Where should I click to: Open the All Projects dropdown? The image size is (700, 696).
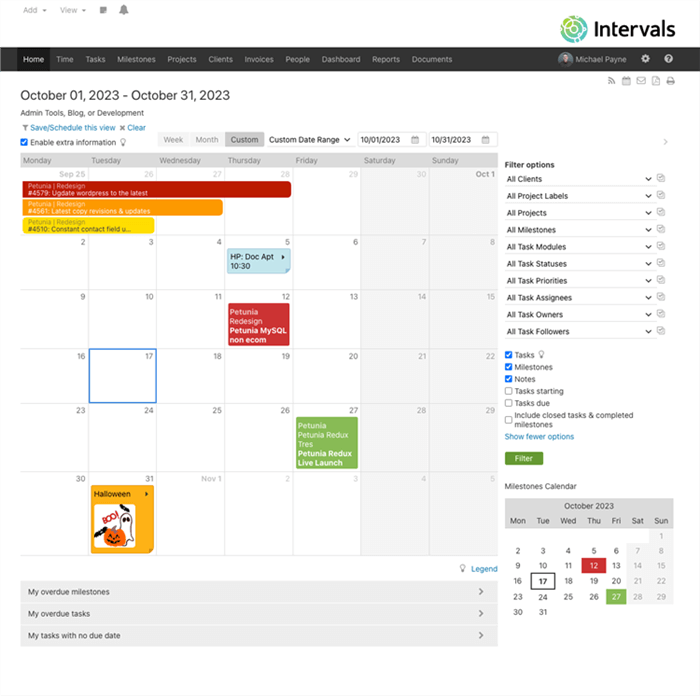pos(579,213)
